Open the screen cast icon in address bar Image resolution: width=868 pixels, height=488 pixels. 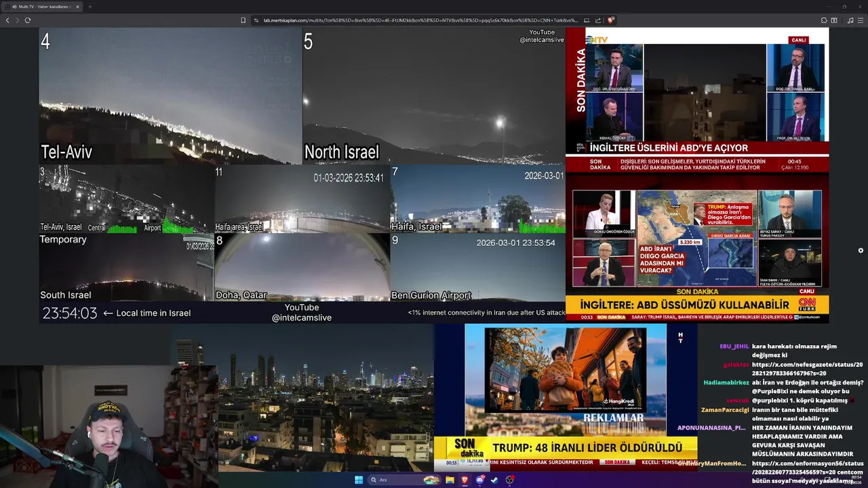point(587,20)
